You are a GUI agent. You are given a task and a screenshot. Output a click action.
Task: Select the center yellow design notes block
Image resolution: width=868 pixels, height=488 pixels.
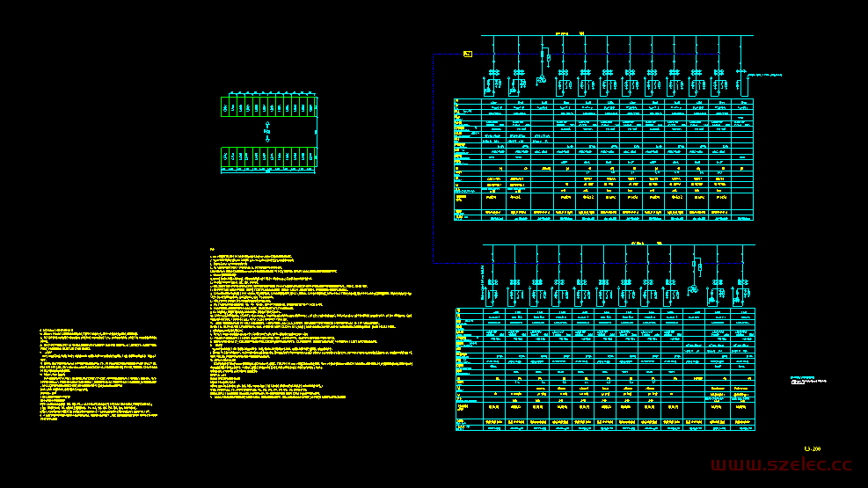click(311, 324)
